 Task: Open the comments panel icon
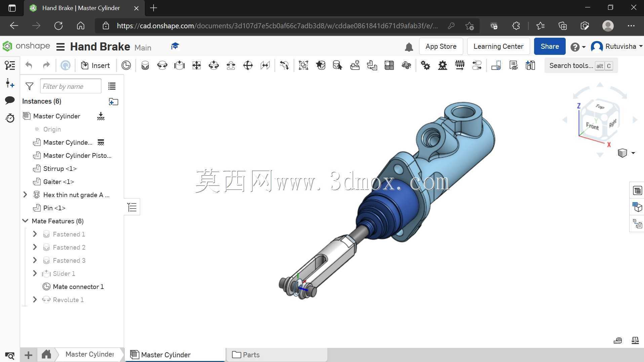coord(10,100)
